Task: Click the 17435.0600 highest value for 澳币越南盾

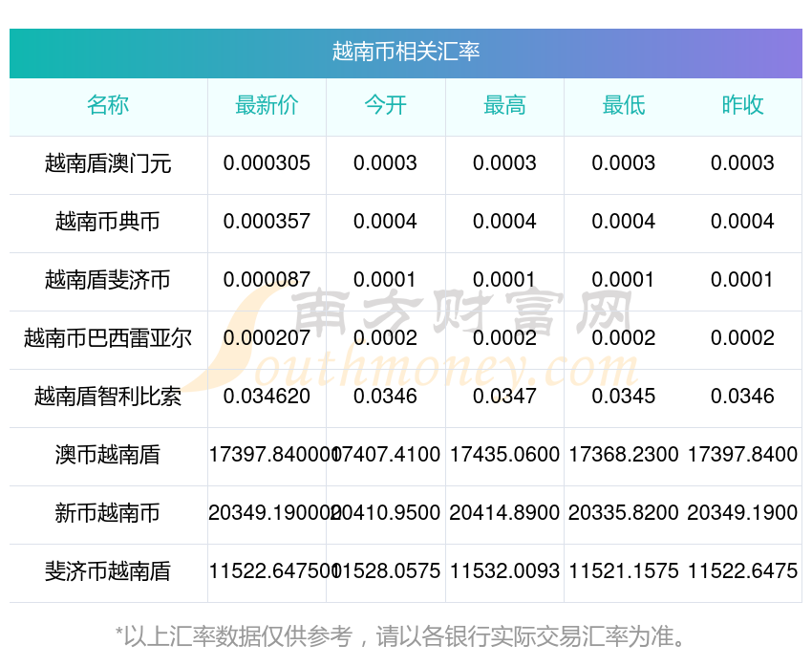Action: 504,455
